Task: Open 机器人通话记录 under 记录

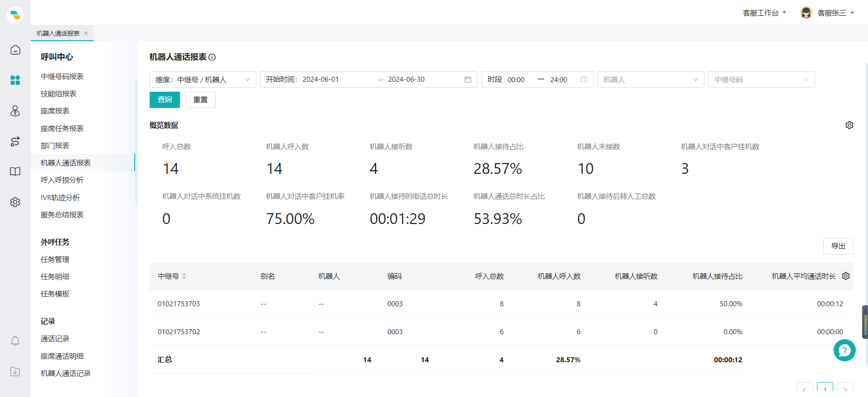Action: [x=66, y=374]
